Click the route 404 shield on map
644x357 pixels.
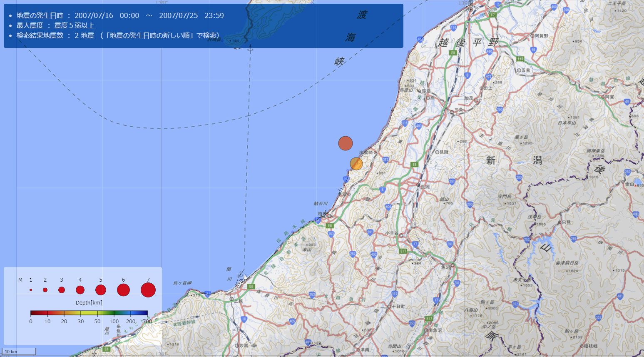pyautogui.click(x=388, y=207)
